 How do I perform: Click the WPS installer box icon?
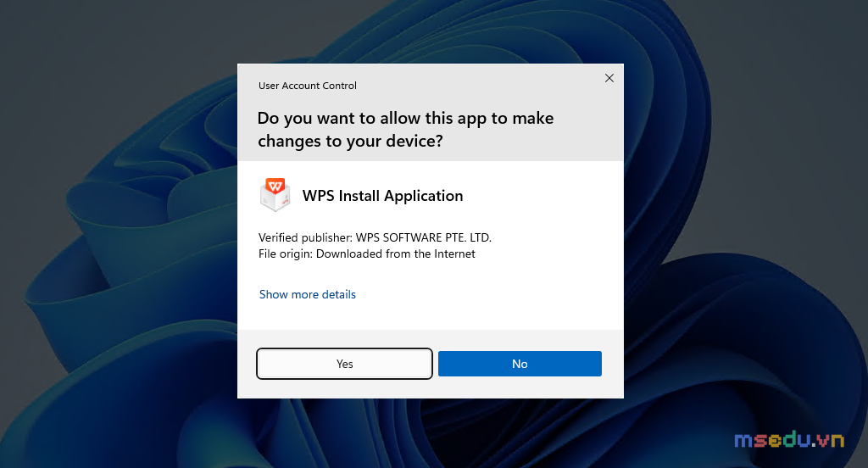[275, 195]
